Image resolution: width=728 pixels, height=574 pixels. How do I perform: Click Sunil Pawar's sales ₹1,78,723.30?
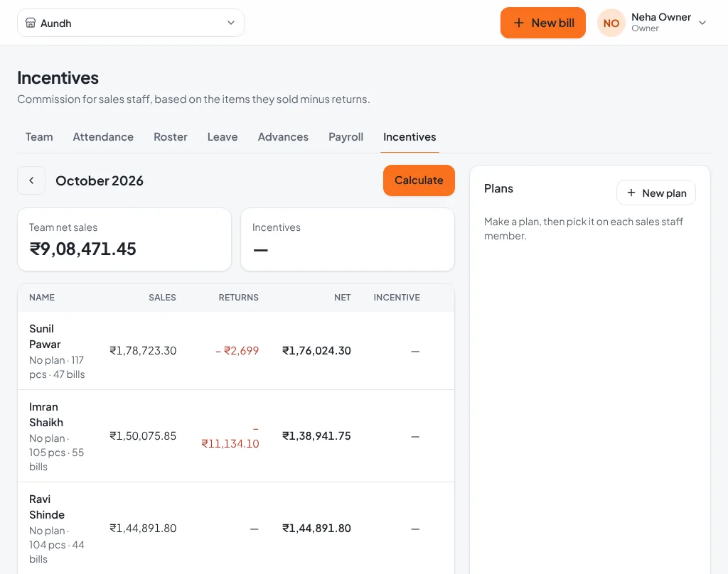click(143, 351)
